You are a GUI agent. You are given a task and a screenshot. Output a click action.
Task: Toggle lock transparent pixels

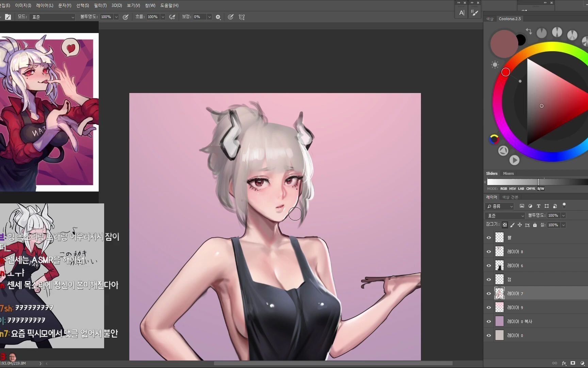[505, 225]
